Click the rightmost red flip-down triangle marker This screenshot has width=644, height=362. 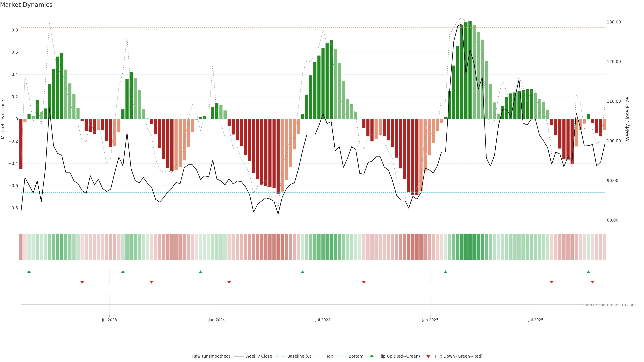tap(592, 282)
